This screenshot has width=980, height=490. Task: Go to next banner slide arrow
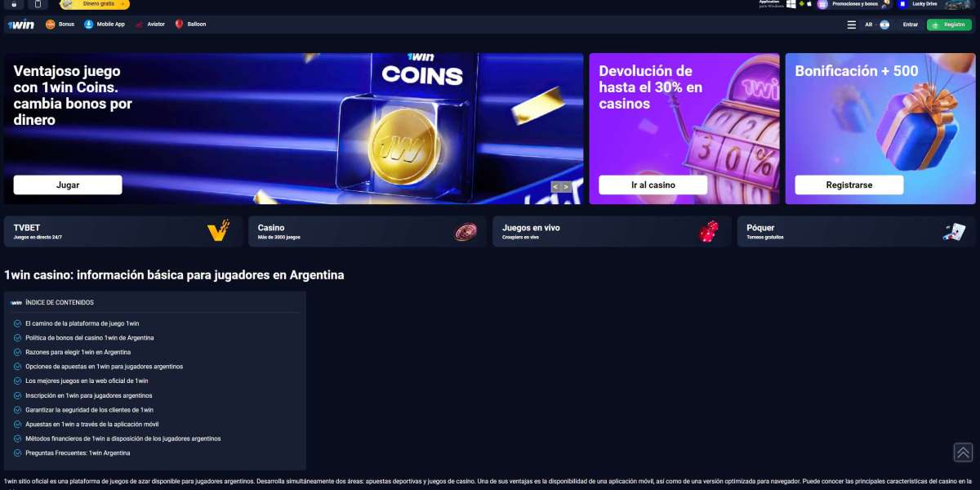coord(566,187)
